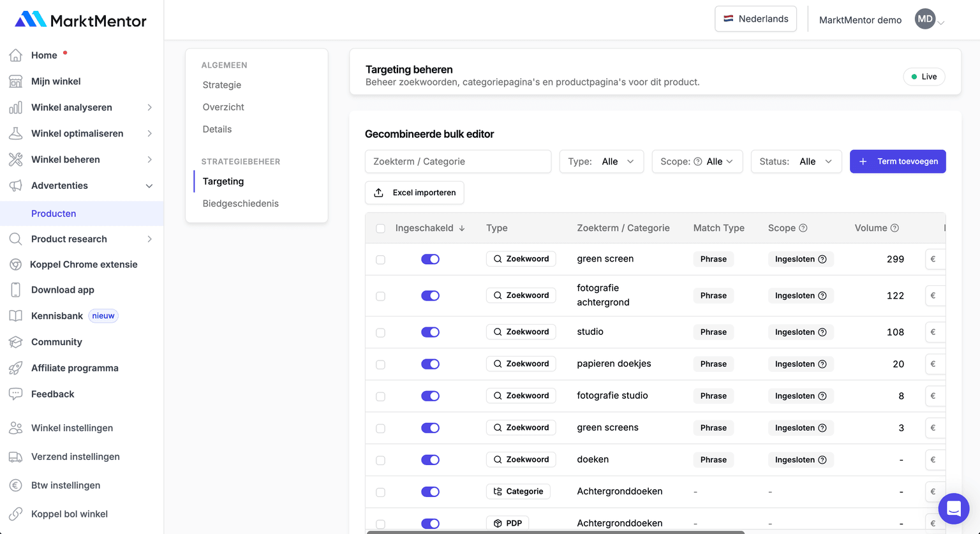Open Biedgeschiedenis in strategy menu
Viewport: 980px width, 534px height.
(241, 204)
